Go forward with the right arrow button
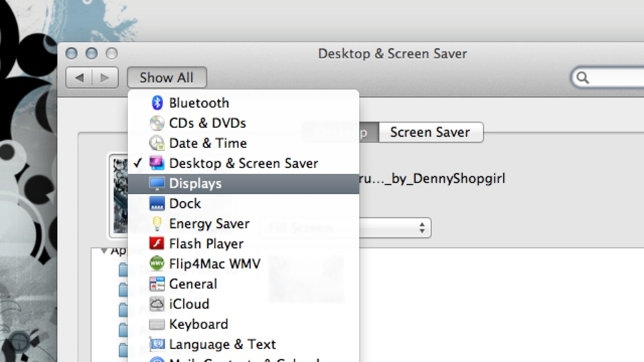 tap(105, 78)
